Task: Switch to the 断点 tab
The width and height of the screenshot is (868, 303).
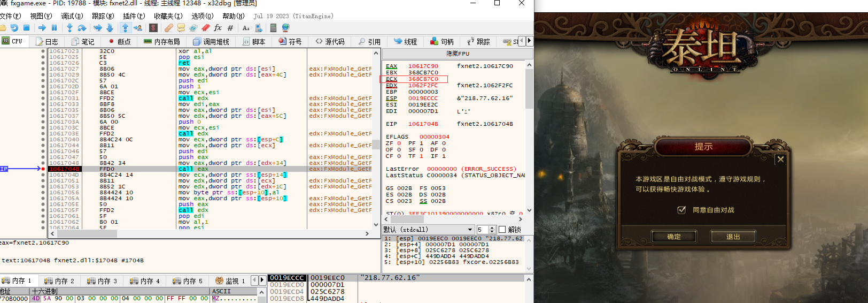Action: [120, 41]
